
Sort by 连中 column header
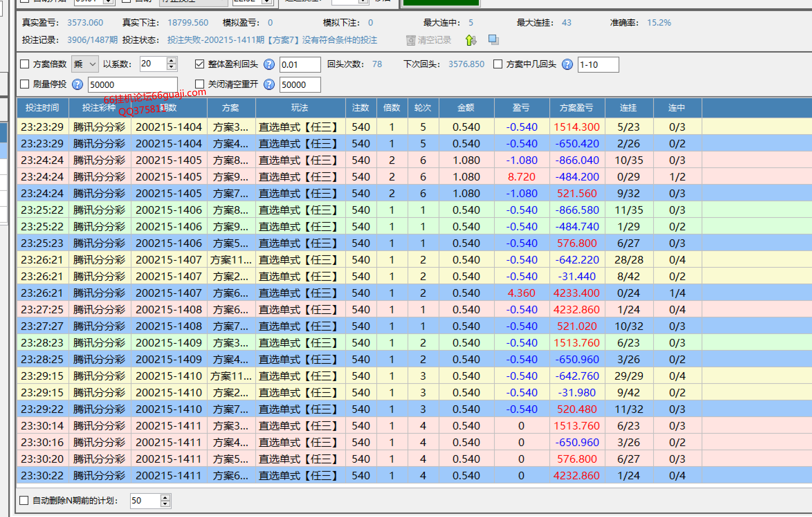(677, 108)
